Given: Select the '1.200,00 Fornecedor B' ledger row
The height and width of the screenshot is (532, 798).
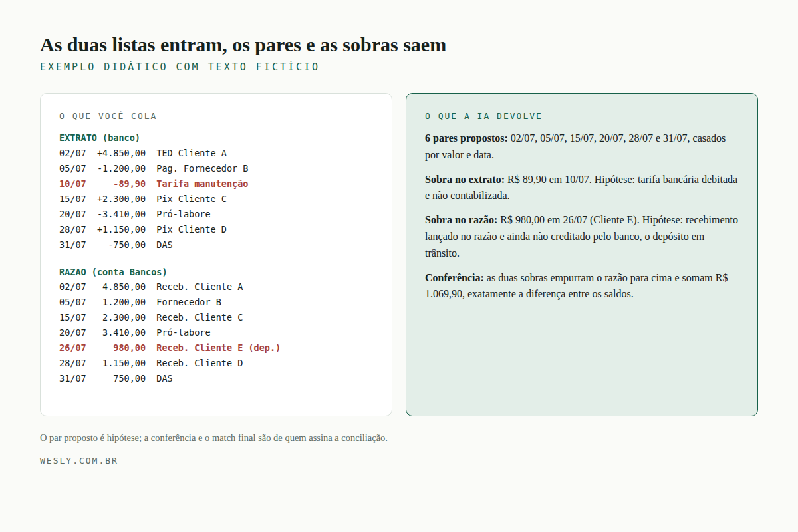Looking at the screenshot, I should coord(140,302).
